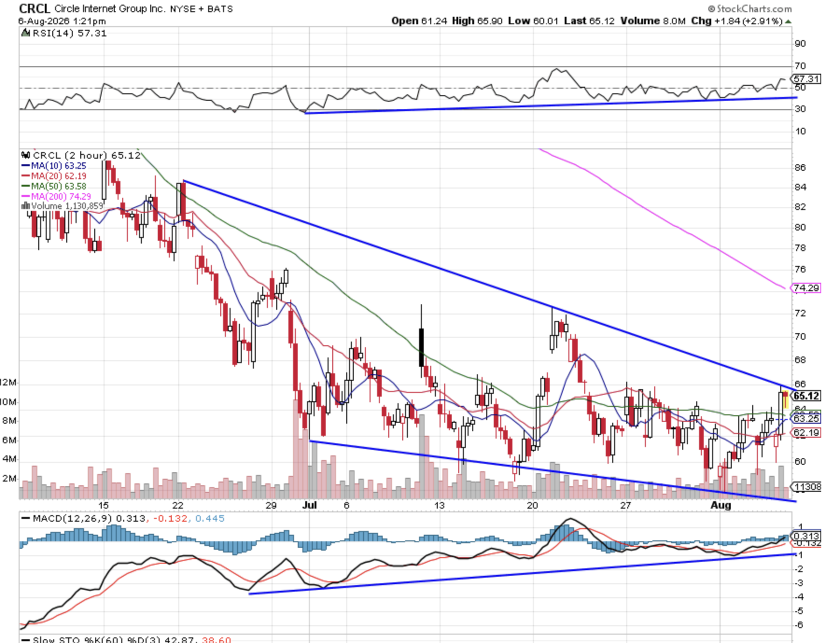The height and width of the screenshot is (643, 840).
Task: Select the Volume 8.0M header value
Action: tap(653, 21)
